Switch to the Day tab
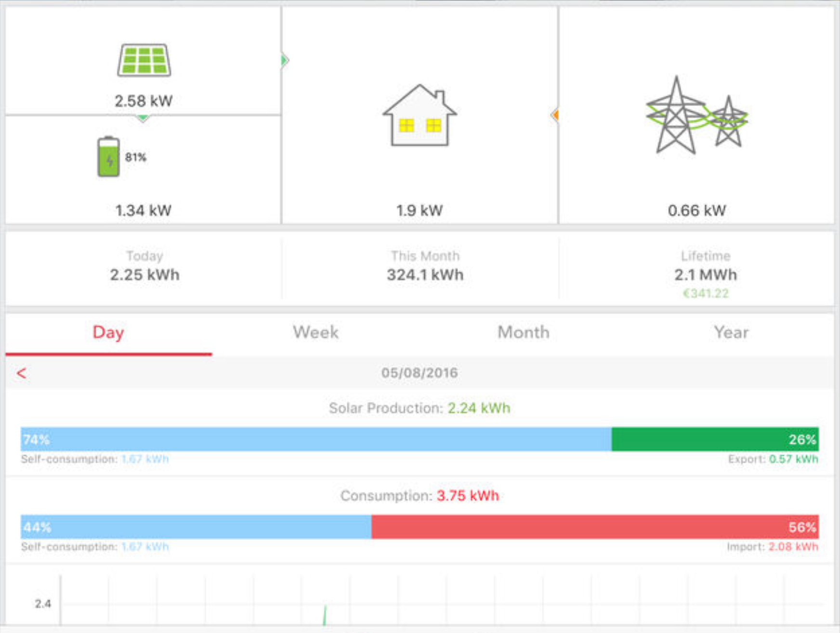 pyautogui.click(x=108, y=332)
